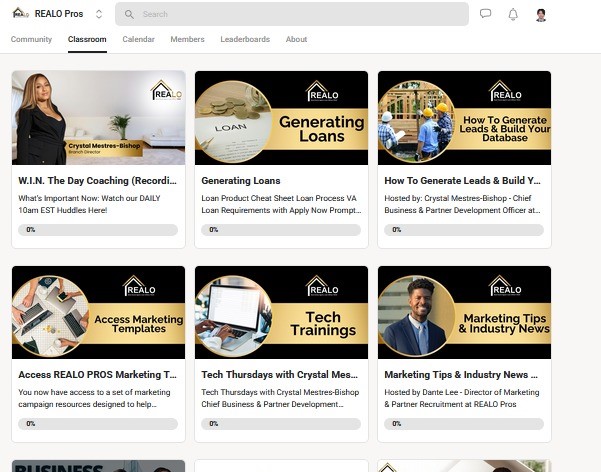Click the 'DAILY 10am EST Huddles' description
This screenshot has width=601, height=472.
pyautogui.click(x=89, y=204)
